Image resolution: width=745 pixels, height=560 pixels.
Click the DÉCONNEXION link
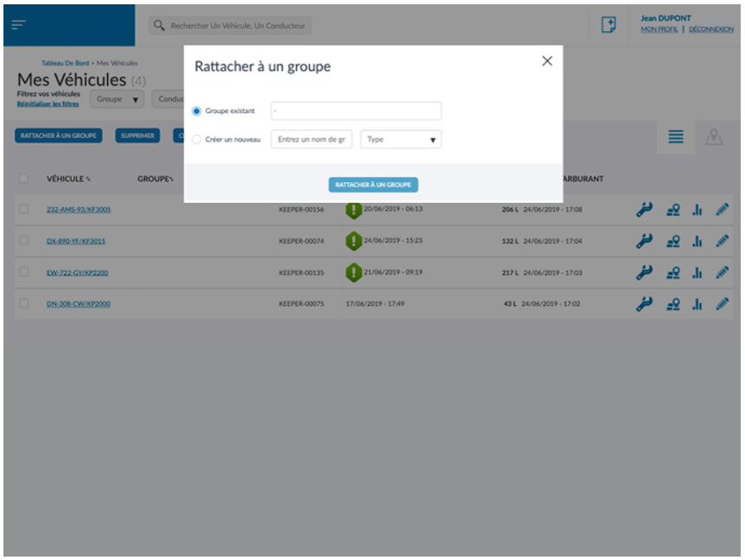710,29
